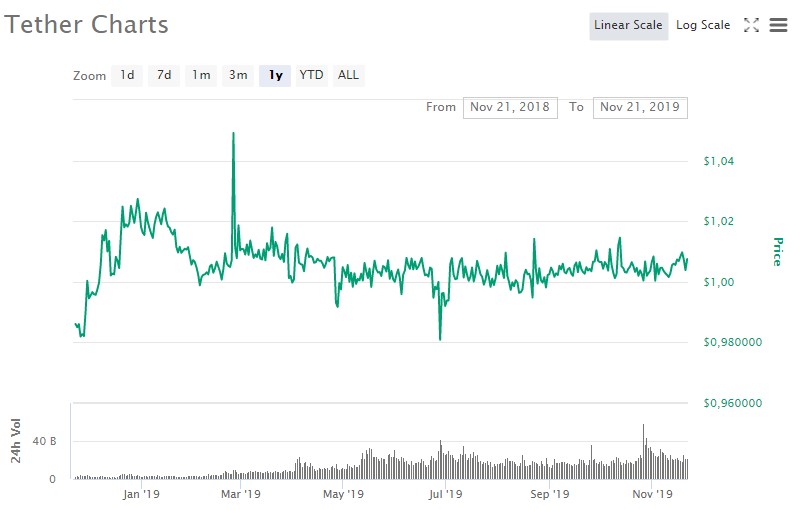Click the May '19 date label

343,494
